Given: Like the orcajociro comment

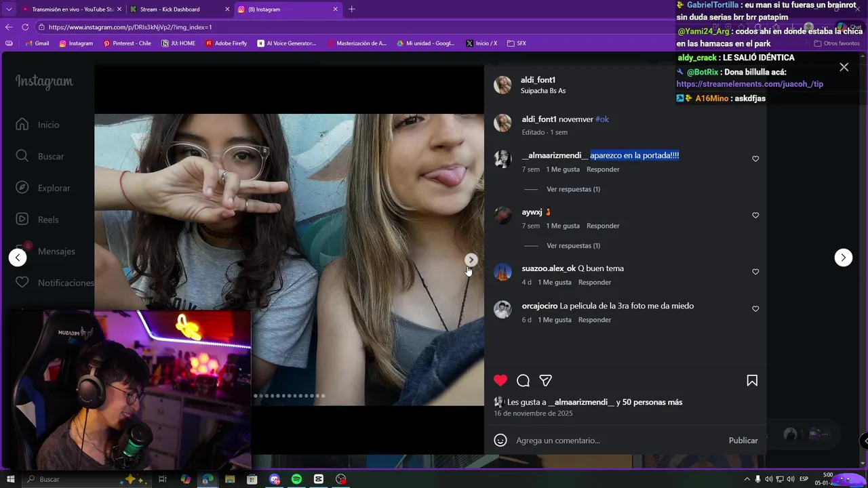Looking at the screenshot, I should click(x=755, y=309).
